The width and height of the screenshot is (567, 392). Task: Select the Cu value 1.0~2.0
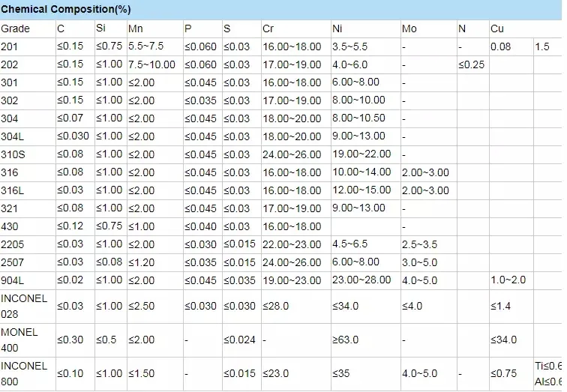pyautogui.click(x=508, y=280)
